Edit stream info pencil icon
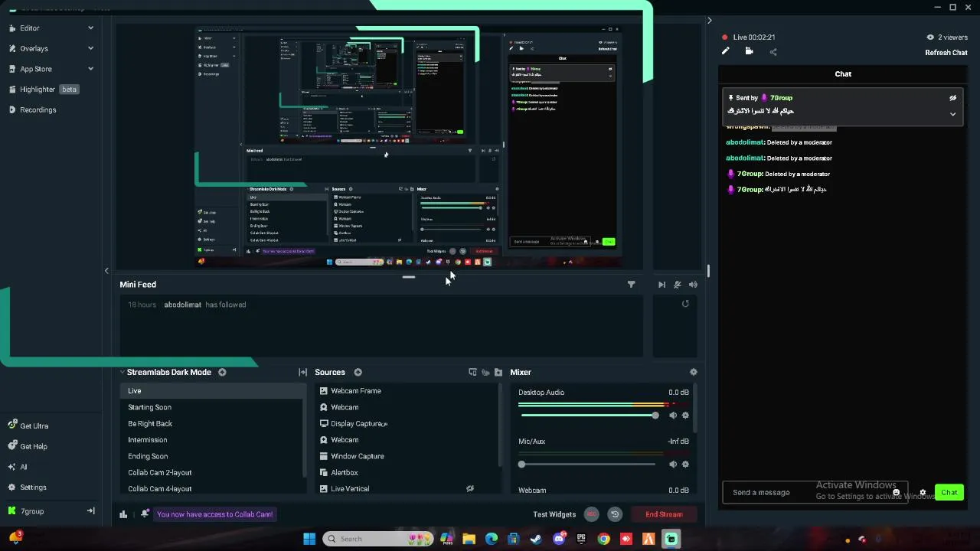The image size is (980, 551). coord(726,52)
